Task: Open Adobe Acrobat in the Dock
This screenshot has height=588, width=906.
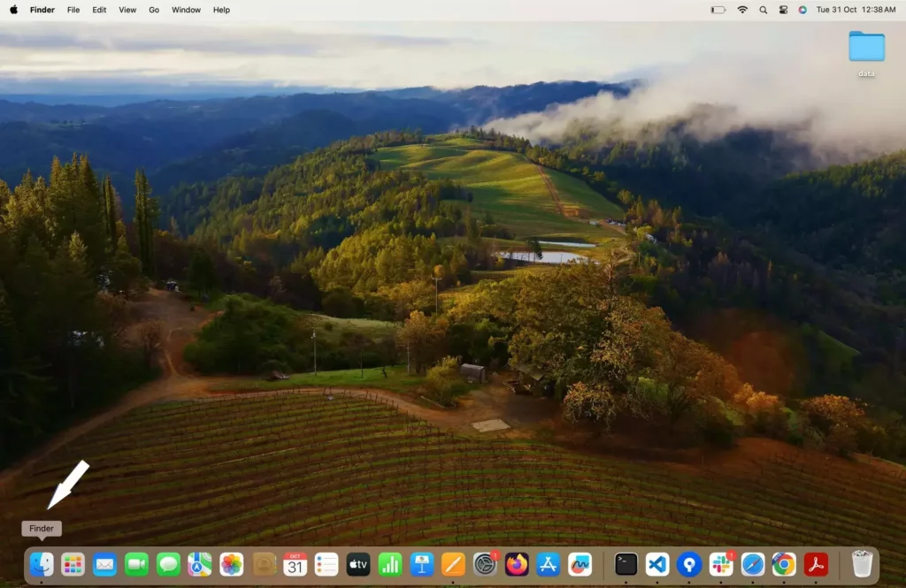Action: pos(816,564)
